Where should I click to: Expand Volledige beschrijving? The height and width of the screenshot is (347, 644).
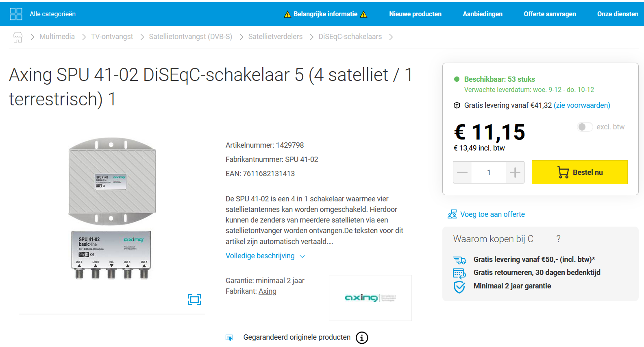265,256
